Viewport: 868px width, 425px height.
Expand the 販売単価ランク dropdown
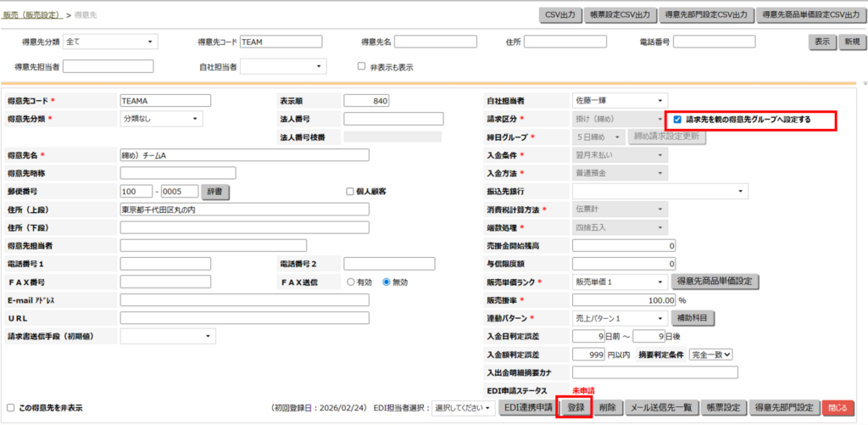(x=620, y=282)
